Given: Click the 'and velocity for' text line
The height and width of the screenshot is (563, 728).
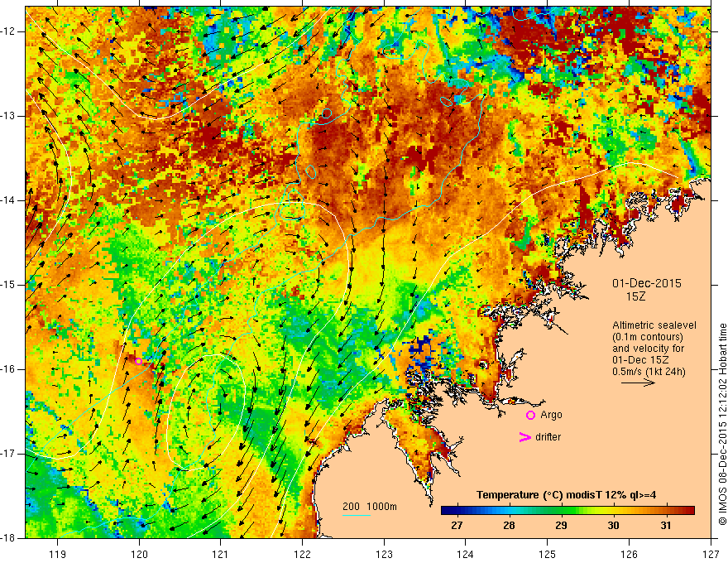Looking at the screenshot, I should (x=648, y=349).
